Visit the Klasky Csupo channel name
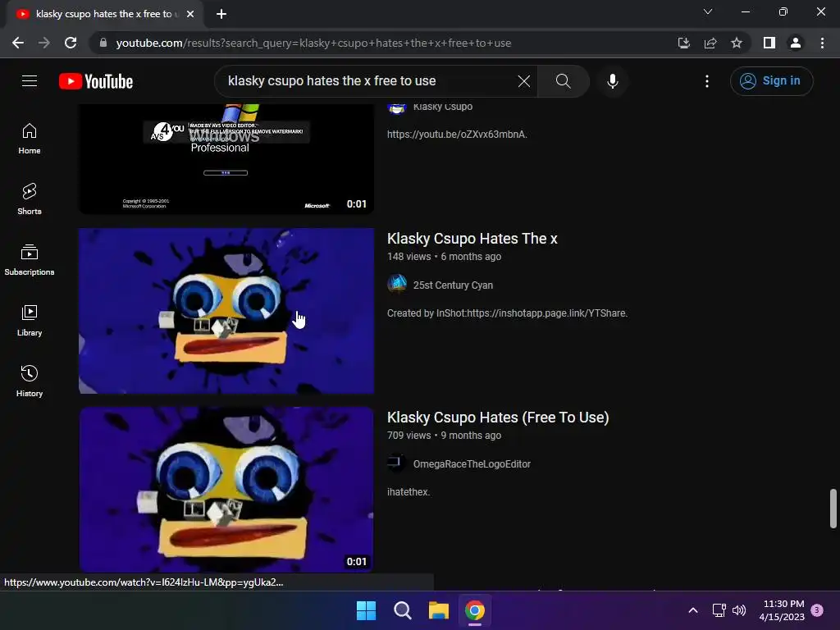This screenshot has width=840, height=630. 442,107
